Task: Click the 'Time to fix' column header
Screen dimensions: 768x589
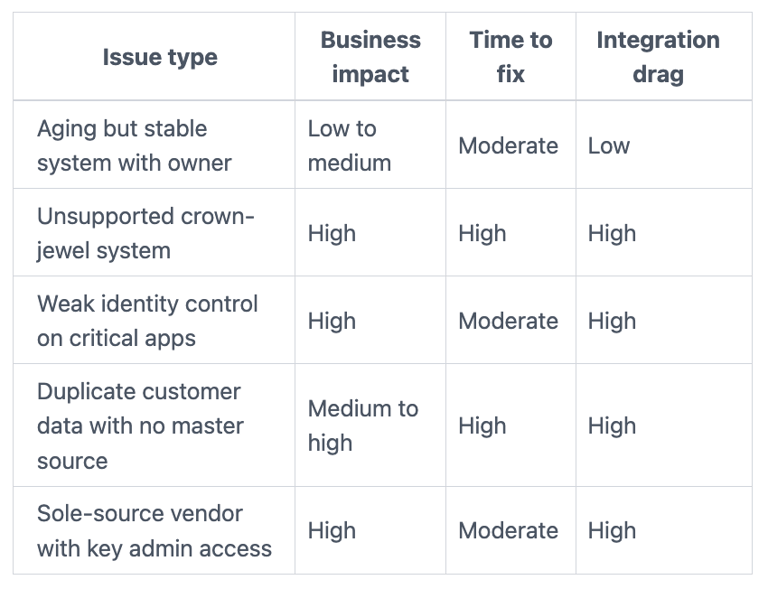Action: [510, 57]
